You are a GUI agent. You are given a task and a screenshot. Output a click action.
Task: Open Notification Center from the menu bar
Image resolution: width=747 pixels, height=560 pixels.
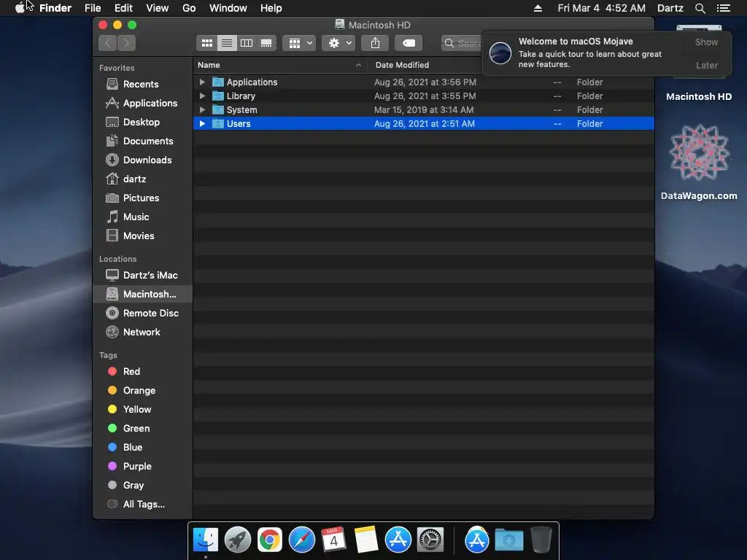tap(724, 8)
